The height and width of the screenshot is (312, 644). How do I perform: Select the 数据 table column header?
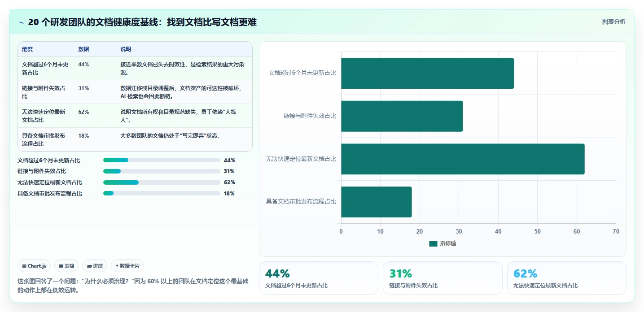tap(83, 49)
